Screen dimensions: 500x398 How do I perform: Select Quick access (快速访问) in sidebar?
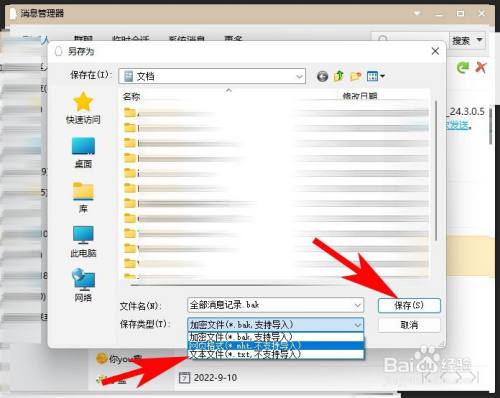pyautogui.click(x=83, y=108)
